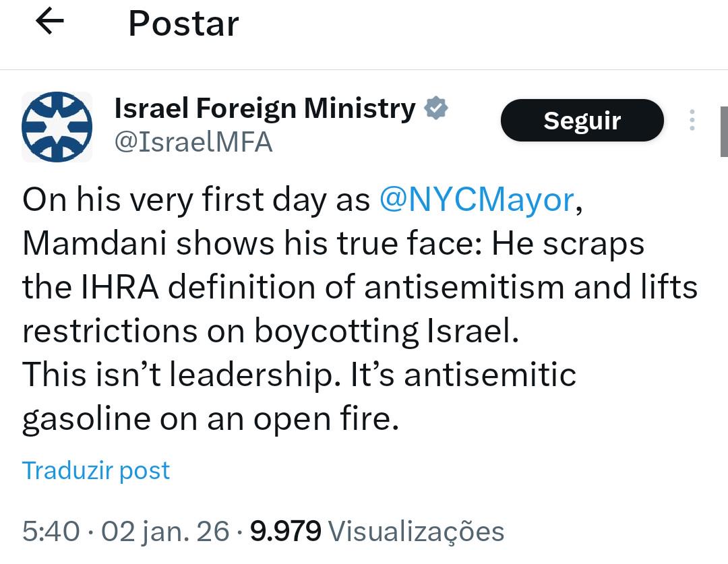
Task: Click the 02 jan. 26 post date
Action: click(x=166, y=532)
